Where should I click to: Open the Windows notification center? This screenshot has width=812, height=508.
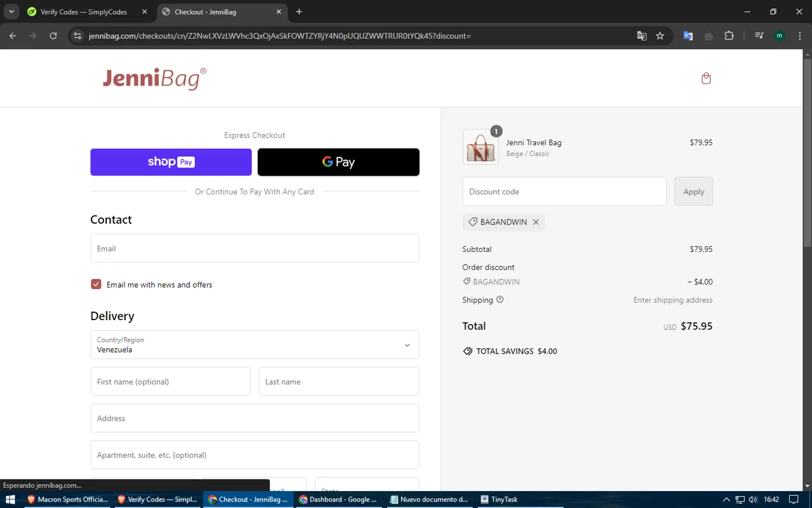coord(794,499)
